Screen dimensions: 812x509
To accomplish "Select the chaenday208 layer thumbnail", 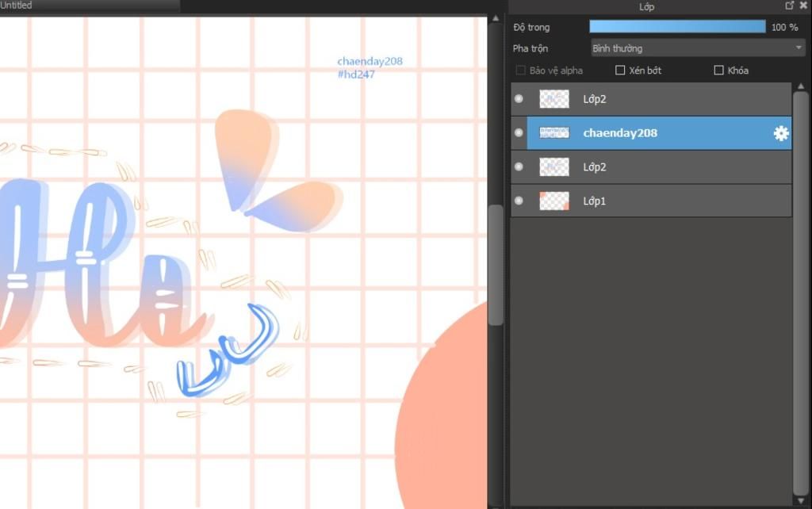I will point(554,132).
